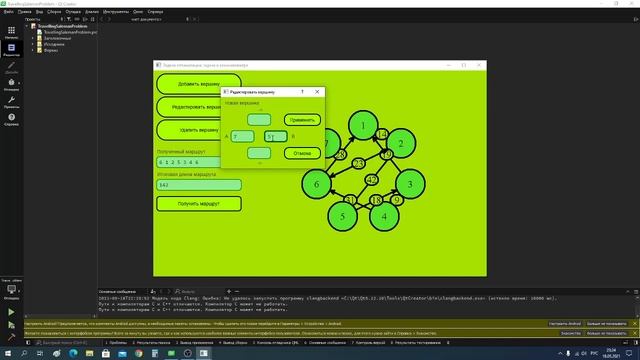Click the filter tree funnel icon
The image size is (640, 360).
coord(69,19)
